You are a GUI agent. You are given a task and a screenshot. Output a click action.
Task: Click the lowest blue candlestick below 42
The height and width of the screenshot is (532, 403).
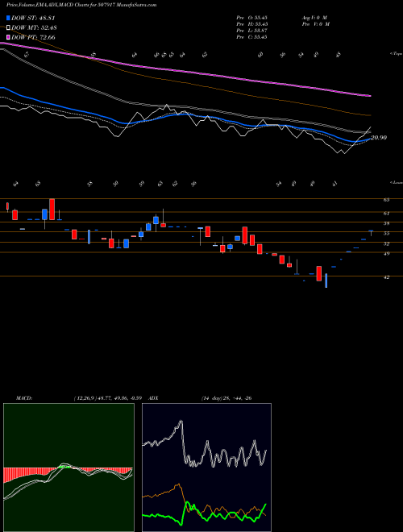click(326, 281)
